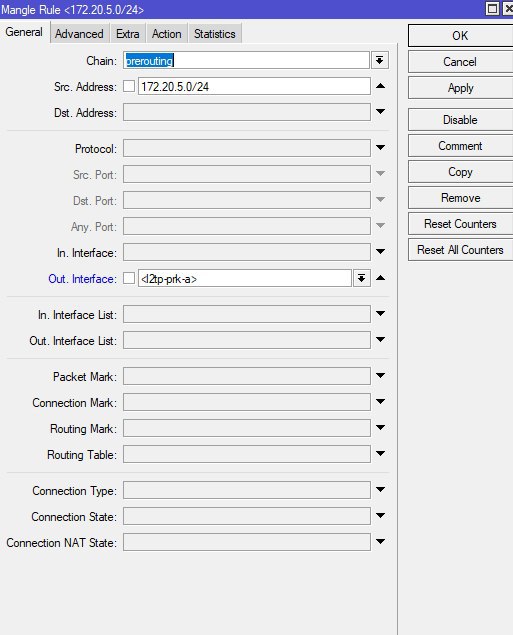The width and height of the screenshot is (513, 635).
Task: Expand the Routing Mark field
Action: [x=380, y=427]
